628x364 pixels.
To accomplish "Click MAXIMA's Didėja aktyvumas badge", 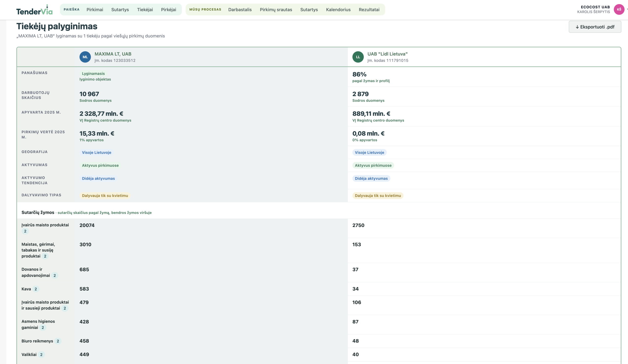I will (x=98, y=178).
